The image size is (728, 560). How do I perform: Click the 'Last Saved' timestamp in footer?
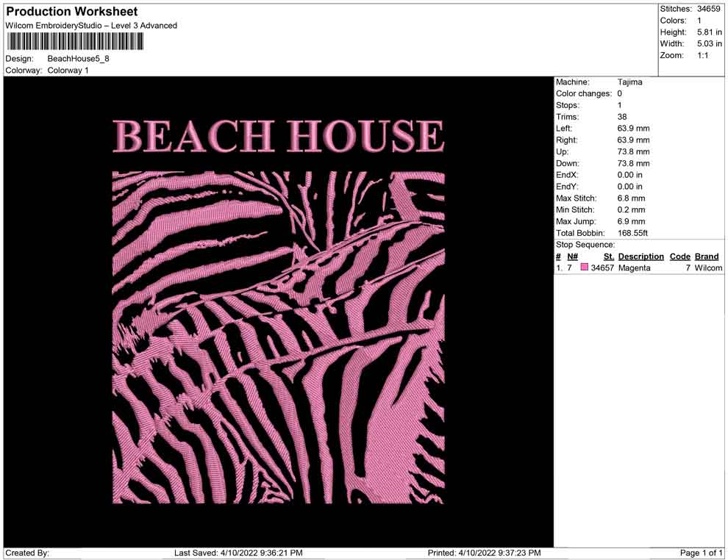click(238, 553)
